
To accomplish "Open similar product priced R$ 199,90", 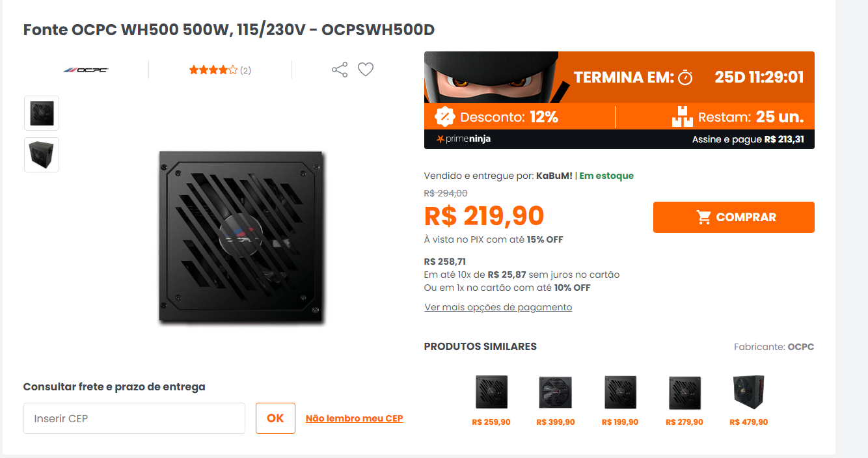I will tap(620, 401).
